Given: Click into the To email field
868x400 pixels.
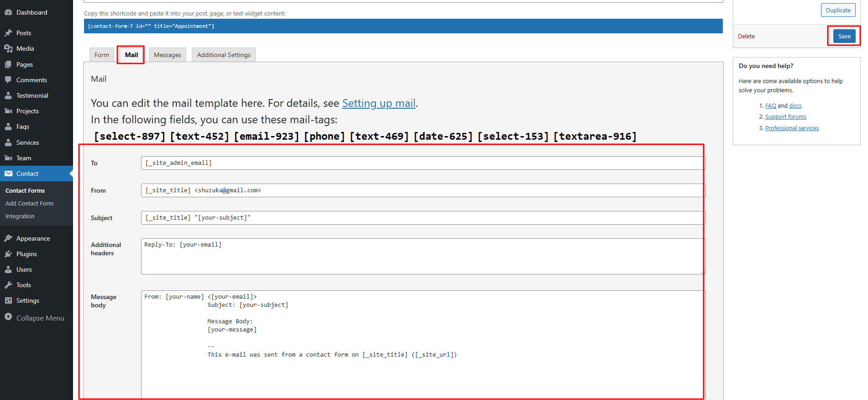Looking at the screenshot, I should 422,163.
